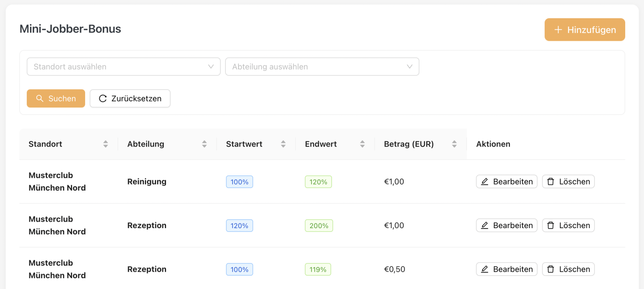Click the Aktionen column header

point(493,144)
